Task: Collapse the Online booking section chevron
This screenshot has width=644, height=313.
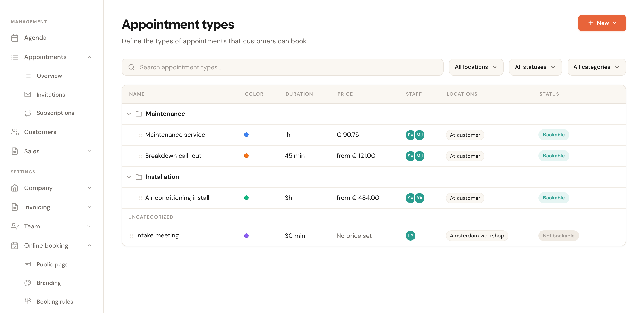Action: [x=89, y=245]
